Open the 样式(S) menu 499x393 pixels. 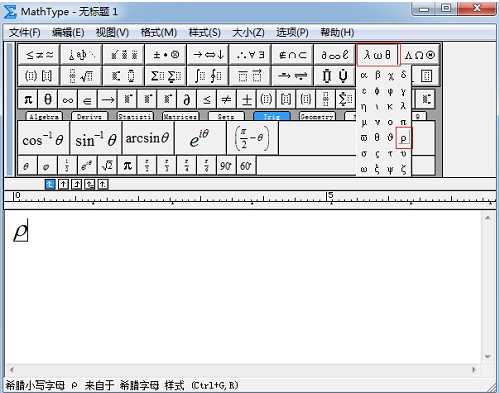[x=204, y=32]
